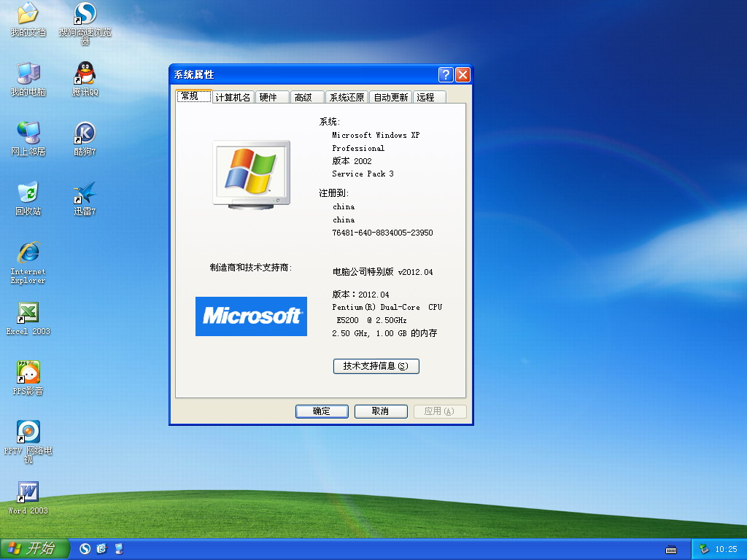Select the 搜狗高速浏览器 desktop shortcut
Screen dimensions: 747x560
click(x=85, y=14)
